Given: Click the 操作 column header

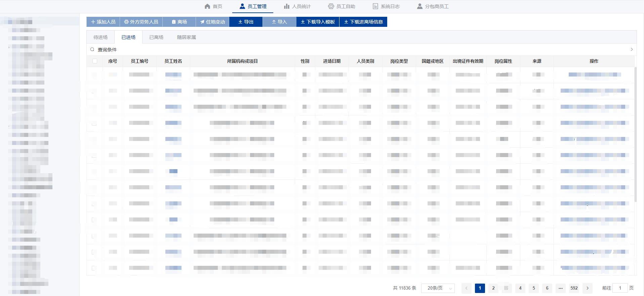Looking at the screenshot, I should click(x=594, y=61).
